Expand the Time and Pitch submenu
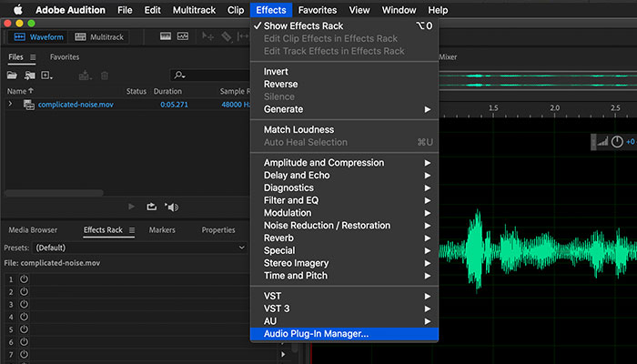Image resolution: width=637 pixels, height=364 pixels. point(345,276)
